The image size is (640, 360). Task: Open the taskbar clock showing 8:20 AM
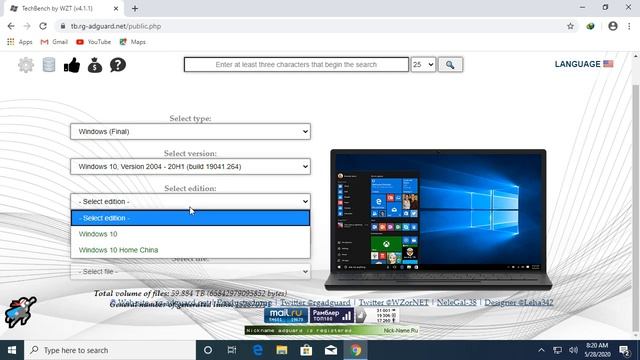tap(597, 350)
